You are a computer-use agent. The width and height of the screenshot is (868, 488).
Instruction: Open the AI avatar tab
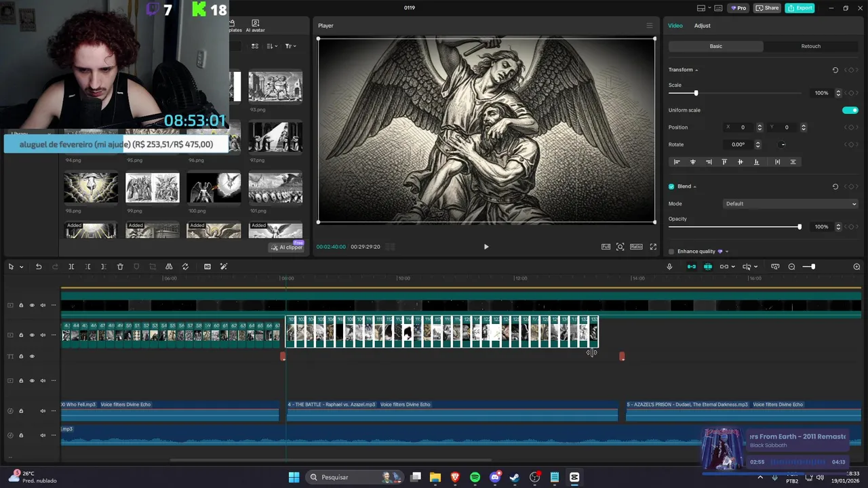click(x=255, y=26)
